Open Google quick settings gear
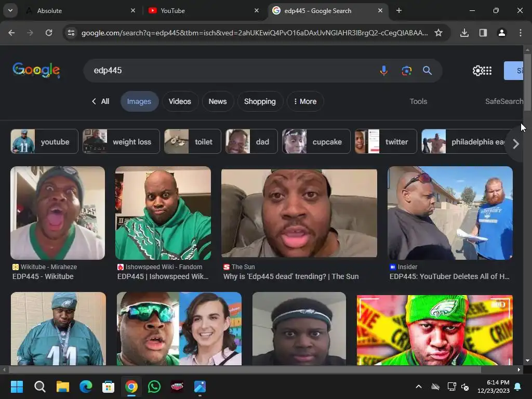This screenshot has height=399, width=532. pos(477,71)
